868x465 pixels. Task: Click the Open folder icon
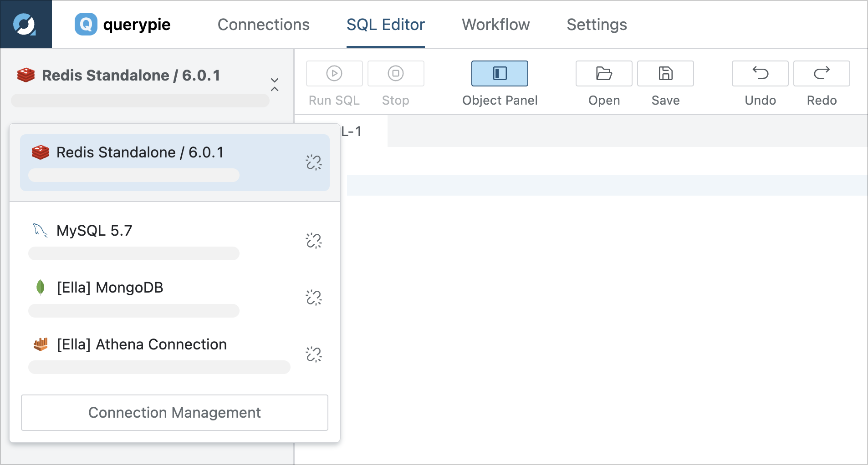[604, 73]
